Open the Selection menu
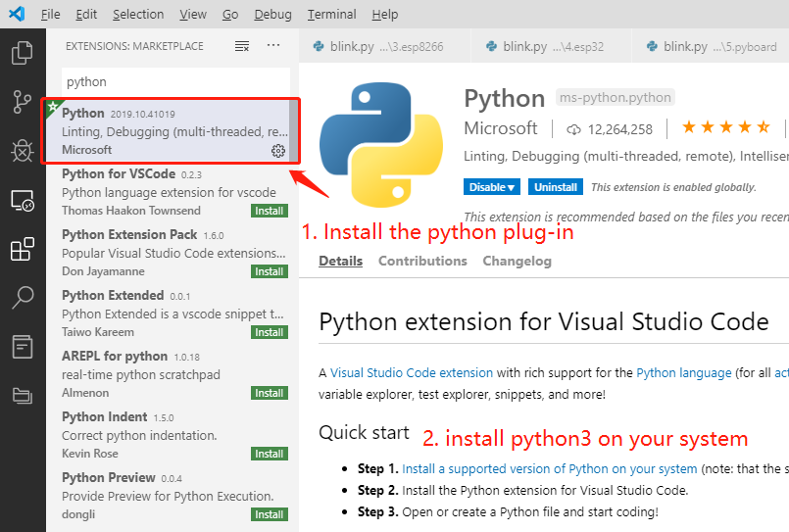The width and height of the screenshot is (789, 532). tap(138, 15)
